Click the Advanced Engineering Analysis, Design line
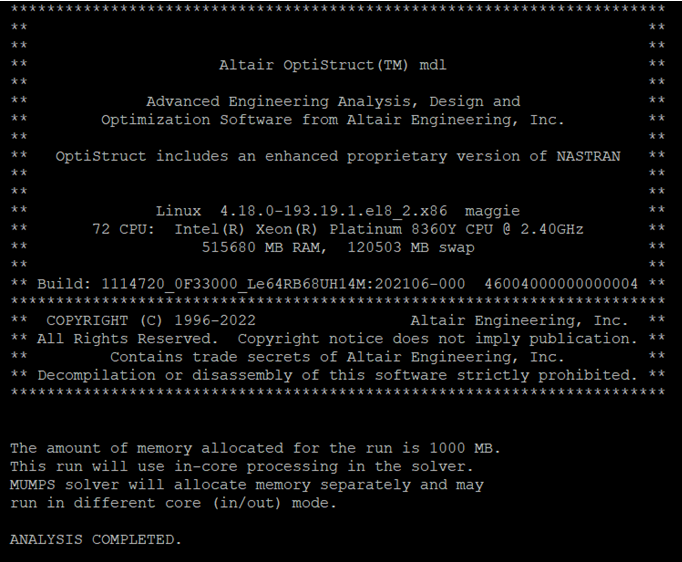682x562 pixels. 333,101
